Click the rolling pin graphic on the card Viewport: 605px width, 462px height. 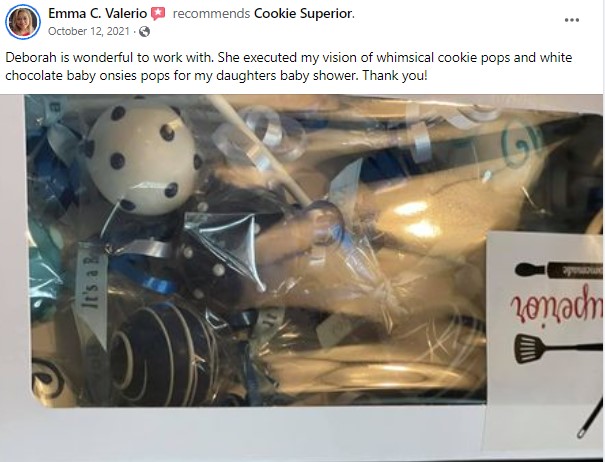tap(558, 269)
